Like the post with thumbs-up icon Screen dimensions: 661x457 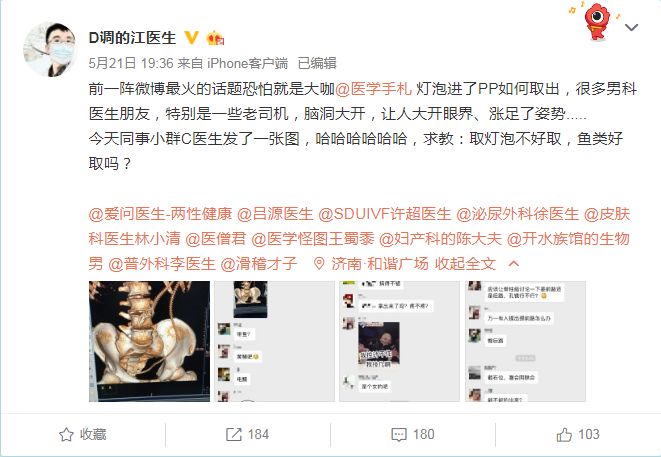[x=564, y=435]
